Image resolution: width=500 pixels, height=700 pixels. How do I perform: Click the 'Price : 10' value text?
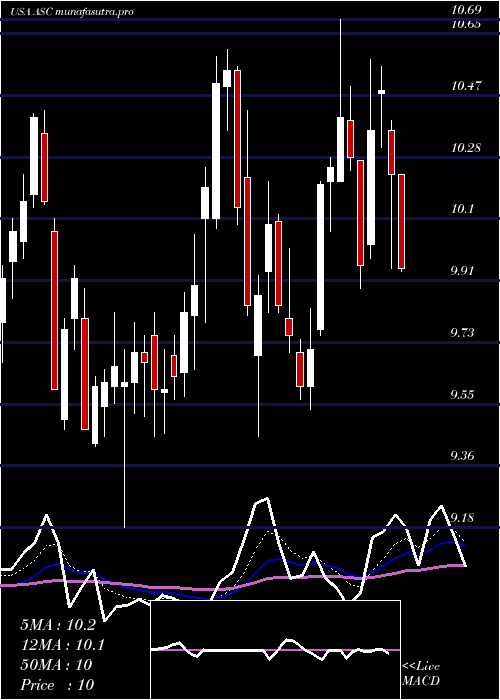coord(57,684)
